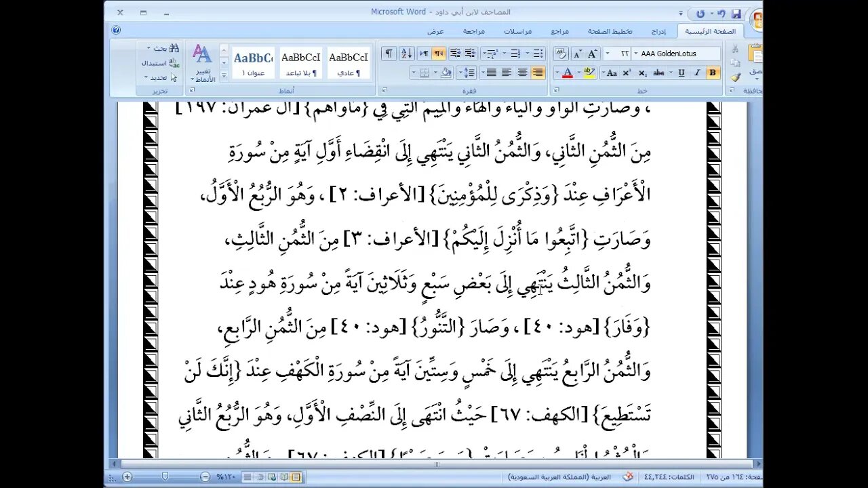Screen dimensions: 868x488
Task: Open the References (مراجع) tab
Action: 560,31
